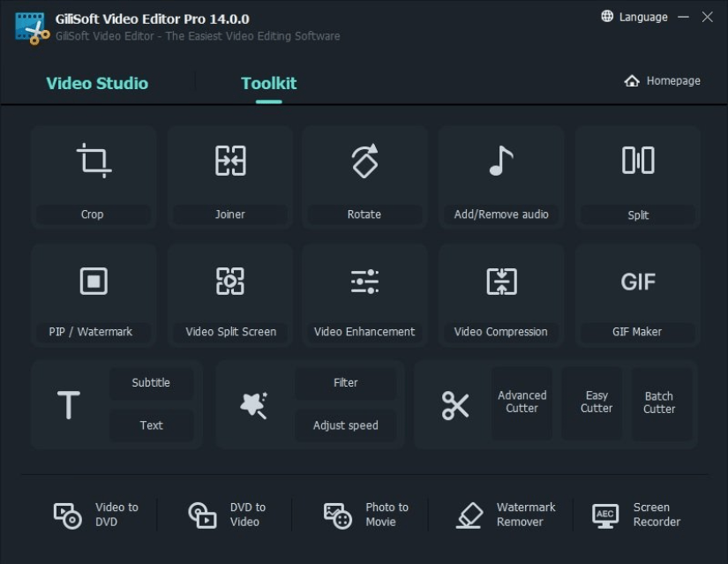Click the Subtitle button

151,383
